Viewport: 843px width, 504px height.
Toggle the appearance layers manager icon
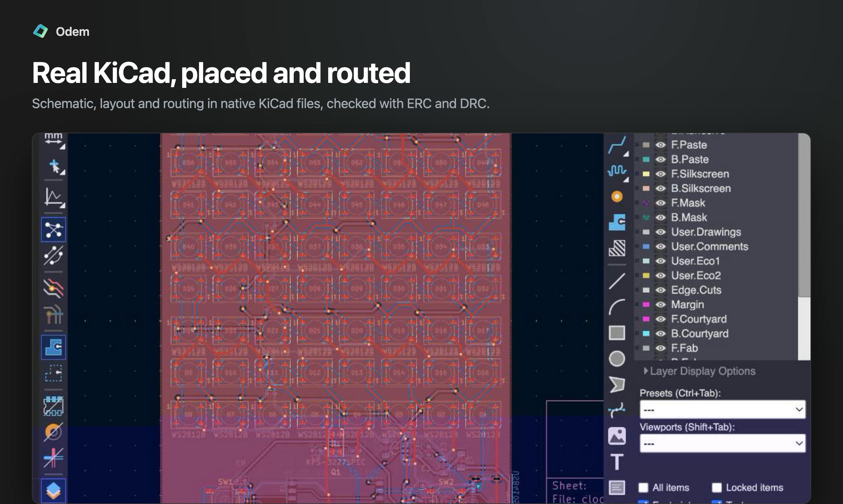(54, 490)
